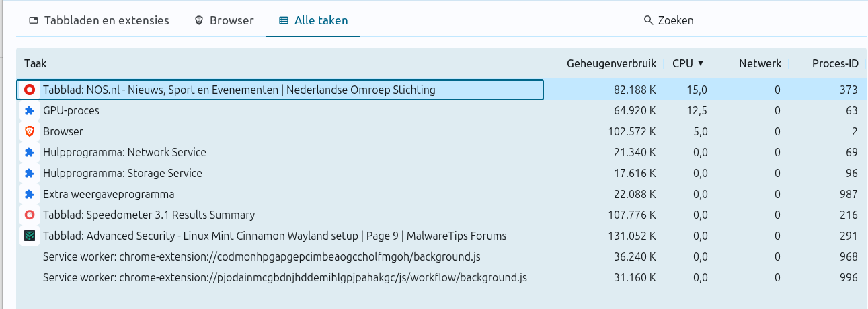The width and height of the screenshot is (868, 309).
Task: Click memory value 102.572 K
Action: (632, 131)
